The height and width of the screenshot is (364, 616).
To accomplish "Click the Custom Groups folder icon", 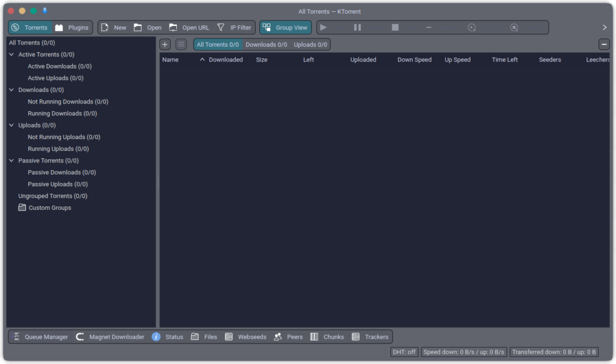I will point(22,208).
